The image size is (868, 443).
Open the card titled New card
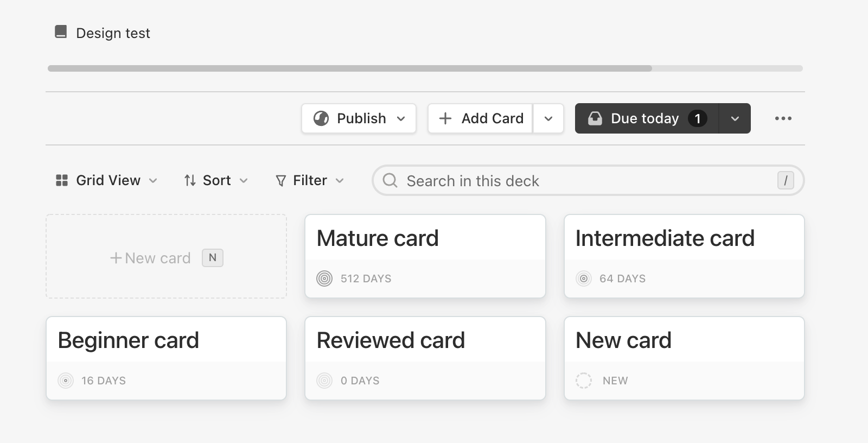(x=684, y=358)
